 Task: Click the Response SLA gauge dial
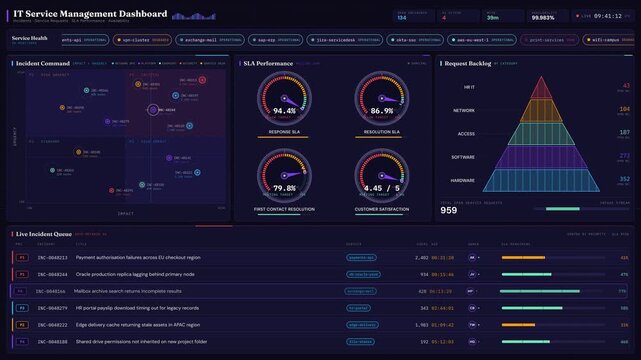pos(284,98)
